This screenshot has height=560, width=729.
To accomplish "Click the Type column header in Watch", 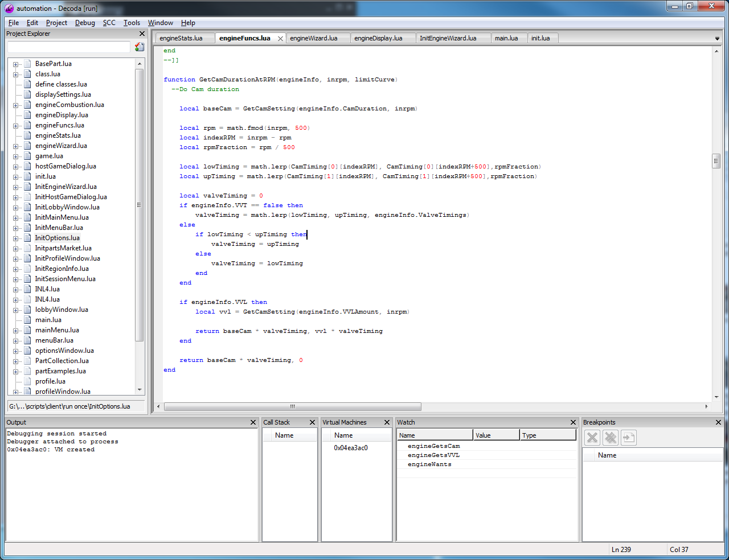I will [x=548, y=435].
